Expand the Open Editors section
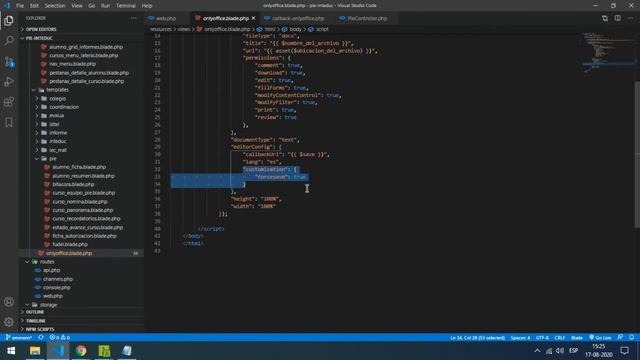 (41, 29)
